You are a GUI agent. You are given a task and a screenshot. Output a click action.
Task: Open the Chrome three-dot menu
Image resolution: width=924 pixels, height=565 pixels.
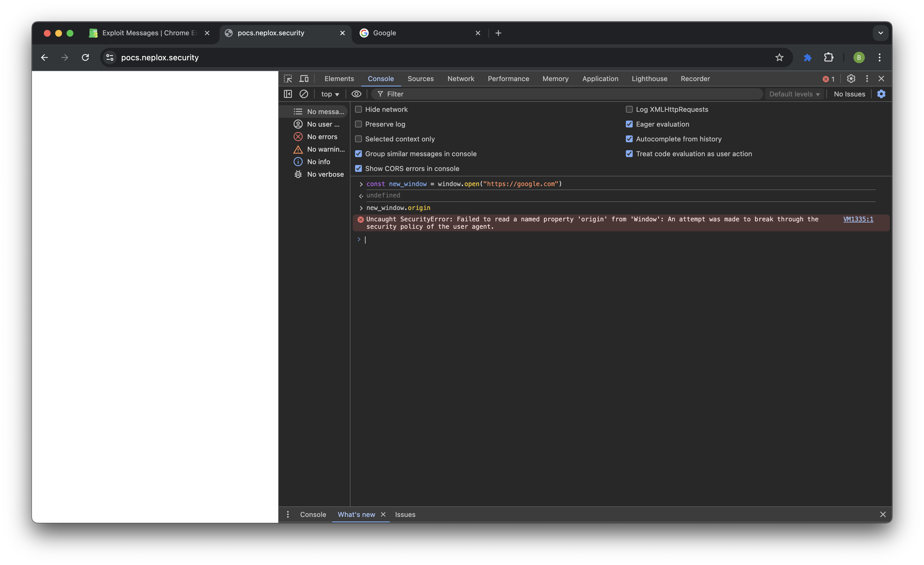tap(879, 57)
